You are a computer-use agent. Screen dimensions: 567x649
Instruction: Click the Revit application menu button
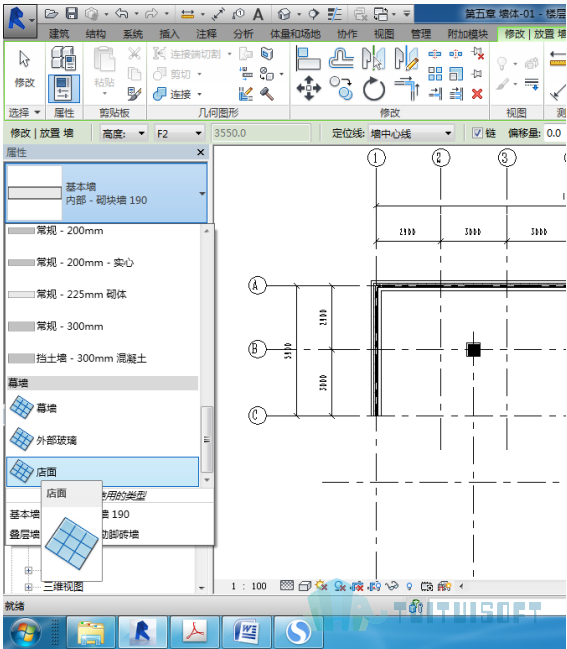coord(20,21)
